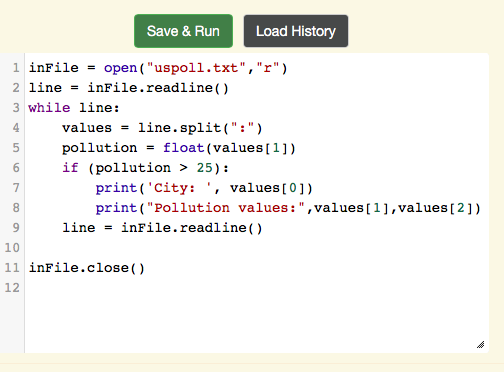
Task: Select line number 10 in the gutter
Action: pyautogui.click(x=12, y=248)
